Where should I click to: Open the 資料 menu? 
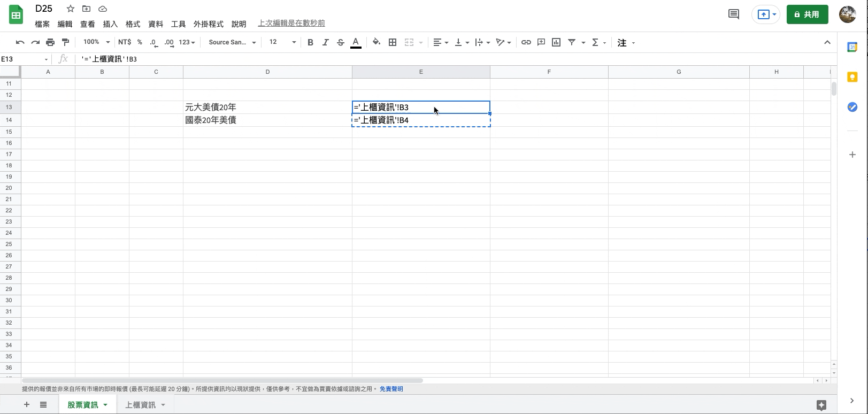click(156, 24)
